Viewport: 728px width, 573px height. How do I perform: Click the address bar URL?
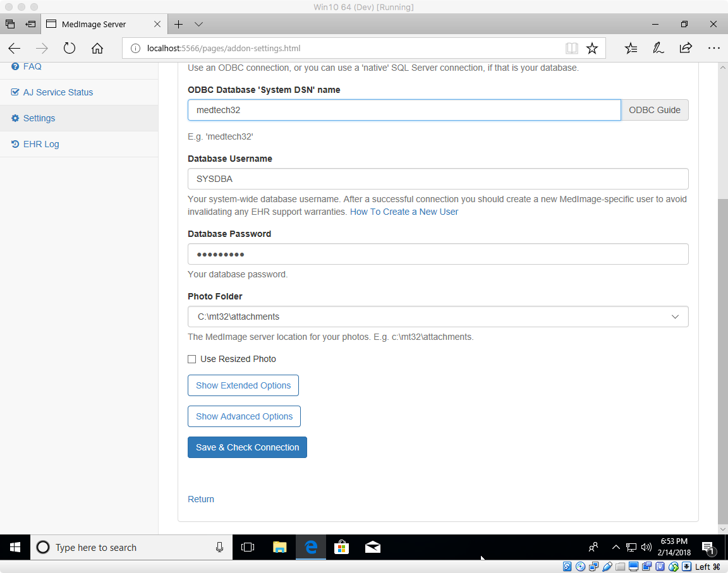224,48
